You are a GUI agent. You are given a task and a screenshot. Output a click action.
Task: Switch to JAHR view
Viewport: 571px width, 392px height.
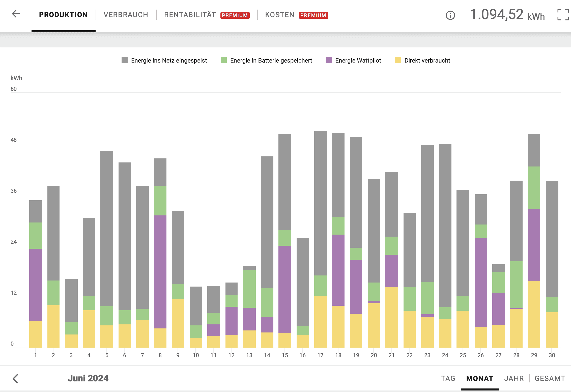pyautogui.click(x=514, y=378)
